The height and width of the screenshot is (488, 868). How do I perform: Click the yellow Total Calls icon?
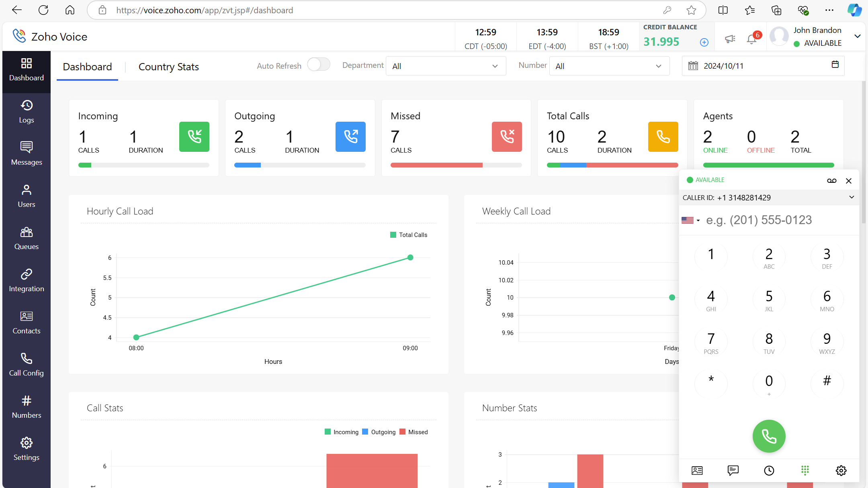(x=663, y=137)
